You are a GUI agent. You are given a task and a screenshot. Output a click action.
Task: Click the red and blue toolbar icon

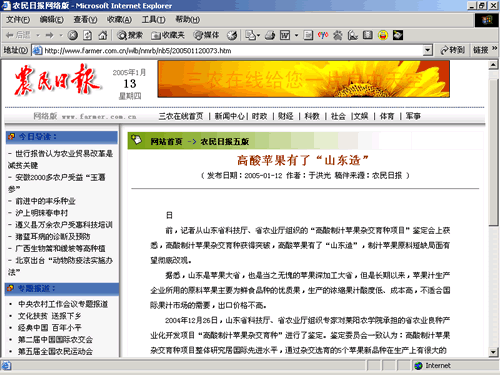pos(323,35)
